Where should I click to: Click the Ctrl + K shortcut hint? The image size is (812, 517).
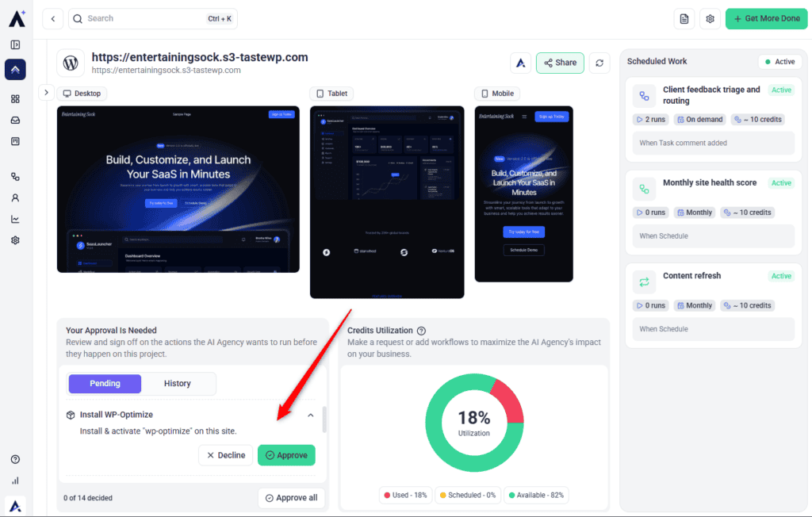(220, 19)
